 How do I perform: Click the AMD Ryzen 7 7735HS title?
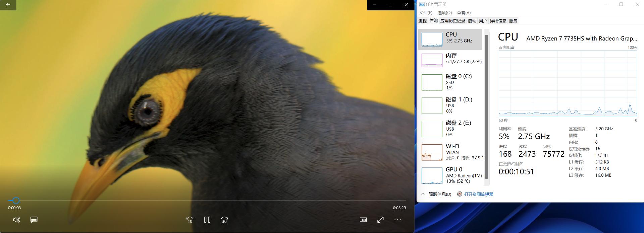click(x=582, y=38)
